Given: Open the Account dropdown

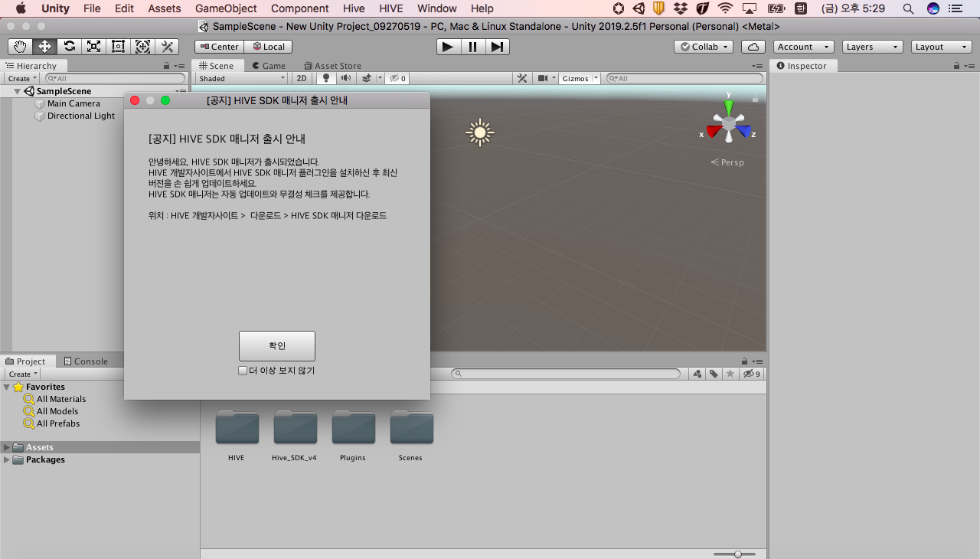Looking at the screenshot, I should click(x=803, y=47).
